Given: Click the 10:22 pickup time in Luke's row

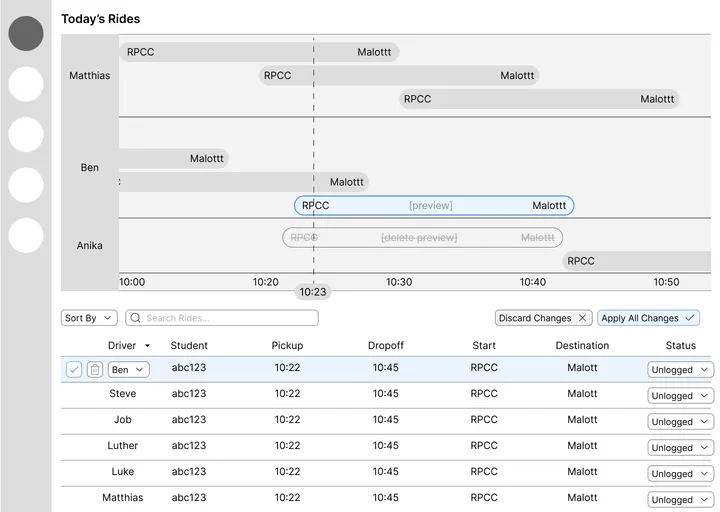Looking at the screenshot, I should tap(287, 472).
